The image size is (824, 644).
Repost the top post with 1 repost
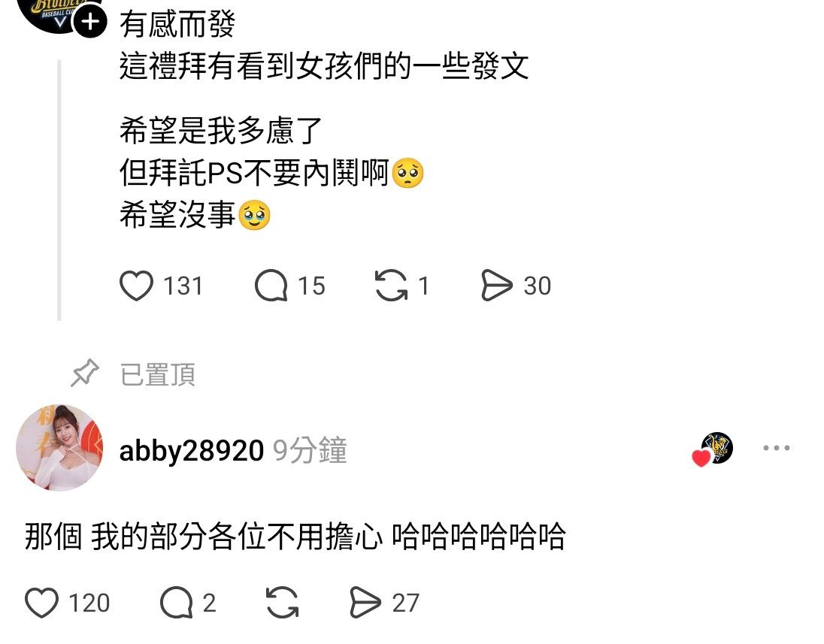click(x=391, y=286)
